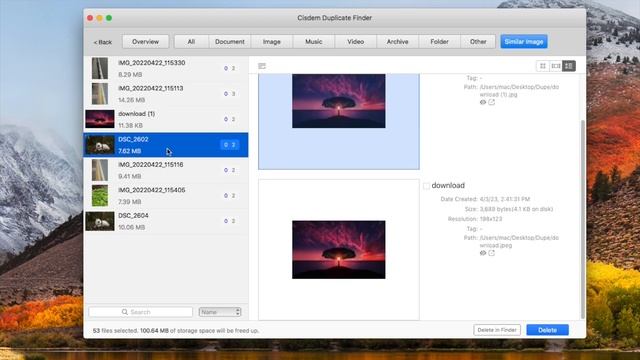The height and width of the screenshot is (360, 640).
Task: Click the download (1) sunset thumbnail in list
Action: (100, 119)
